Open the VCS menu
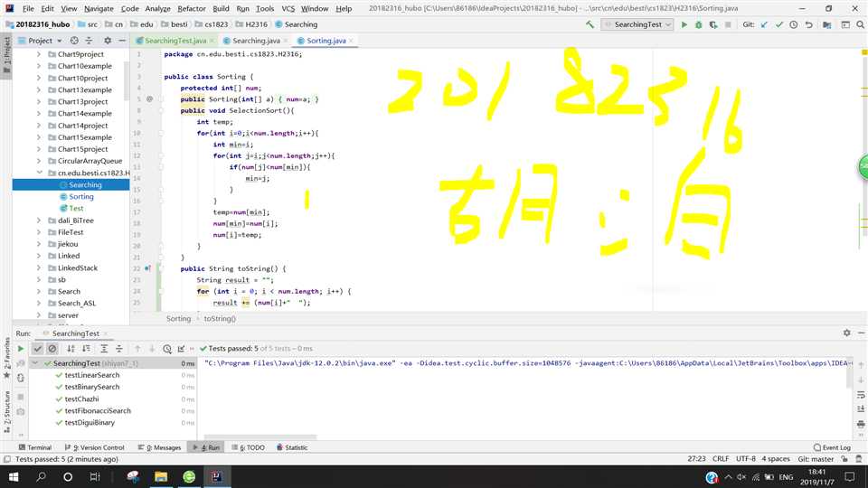 pos(288,8)
